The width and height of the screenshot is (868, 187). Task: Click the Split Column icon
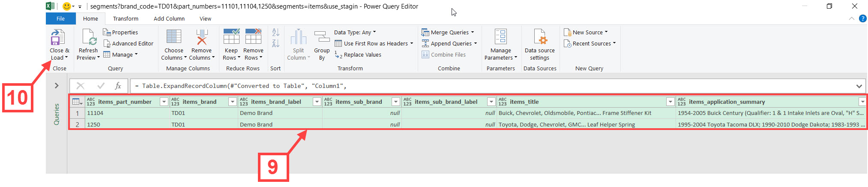[x=299, y=37]
